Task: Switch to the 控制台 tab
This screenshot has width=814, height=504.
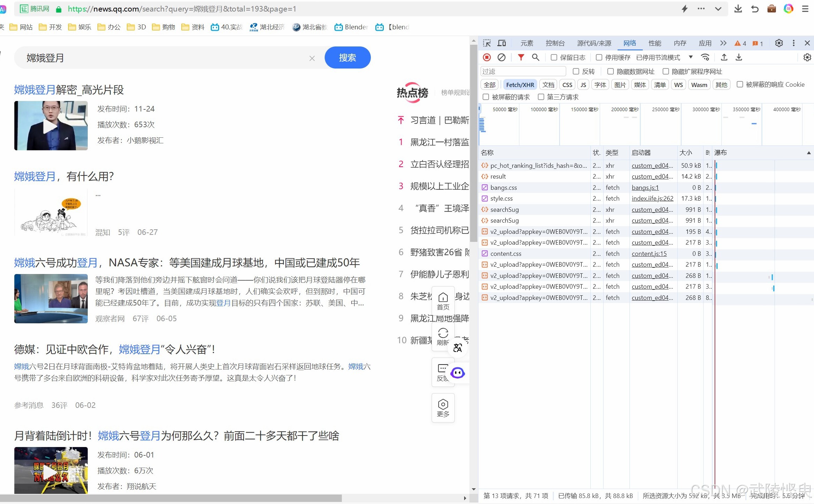Action: (x=555, y=43)
